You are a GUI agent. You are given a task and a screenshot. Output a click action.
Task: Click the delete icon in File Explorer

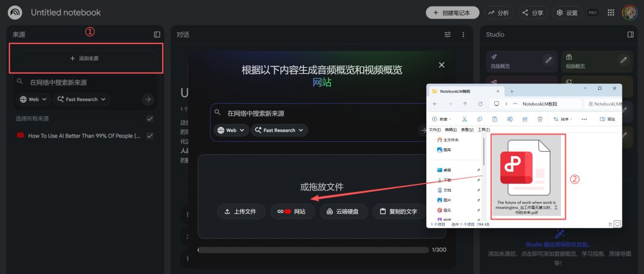coord(540,119)
